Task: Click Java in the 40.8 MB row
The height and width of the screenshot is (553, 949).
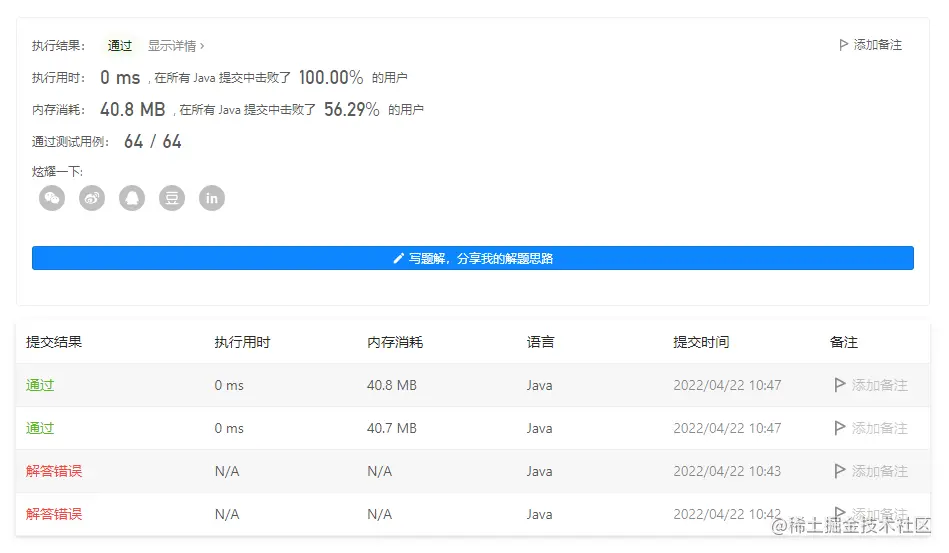Action: (539, 385)
